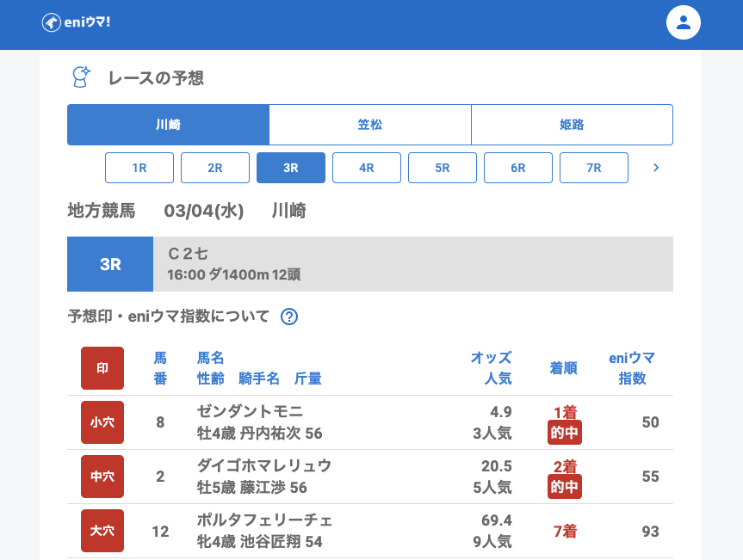Click the 予想印・eniウマ指数について link text
Viewport: 743px width, 560px height.
tap(169, 317)
